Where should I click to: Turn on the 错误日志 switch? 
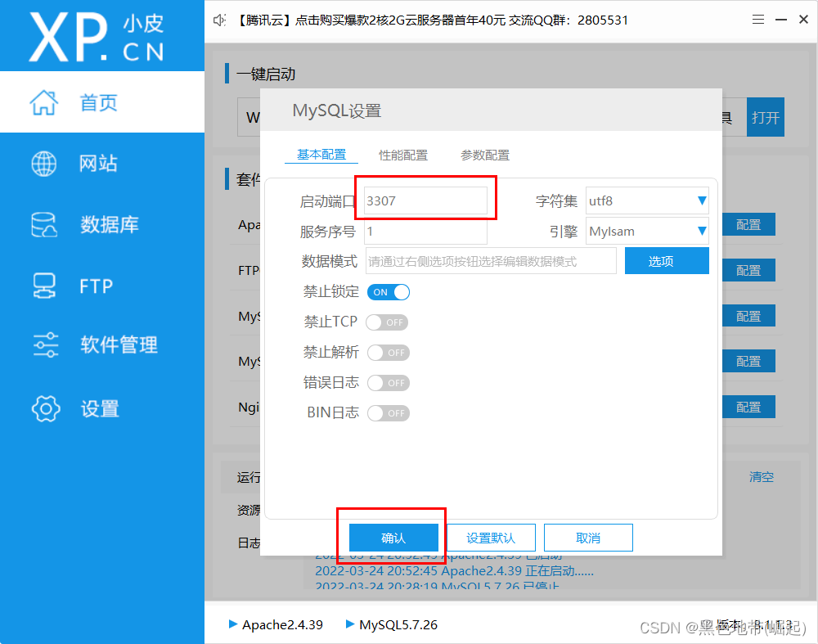388,383
